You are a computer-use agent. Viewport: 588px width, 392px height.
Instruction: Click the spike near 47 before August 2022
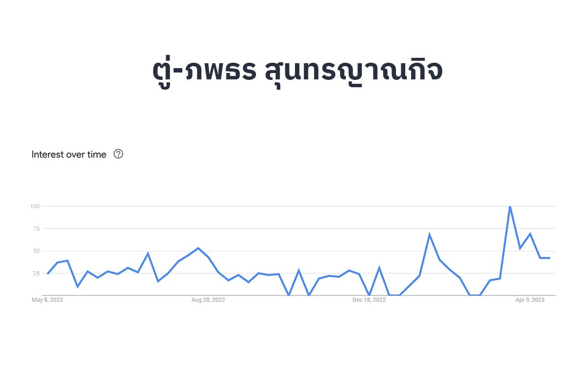coord(148,253)
